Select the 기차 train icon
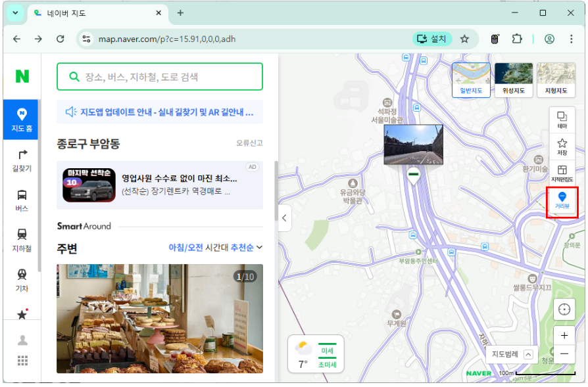Screen dimensions: 588x387 (x=22, y=280)
